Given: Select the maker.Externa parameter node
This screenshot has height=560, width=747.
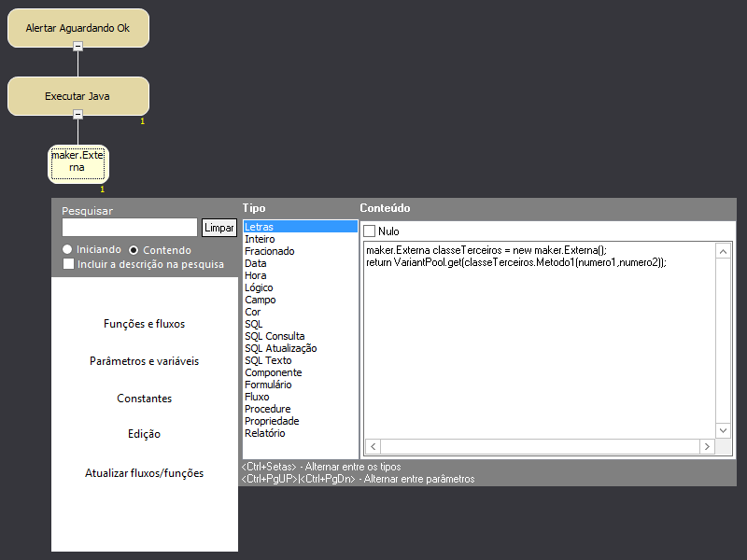Looking at the screenshot, I should pyautogui.click(x=78, y=161).
